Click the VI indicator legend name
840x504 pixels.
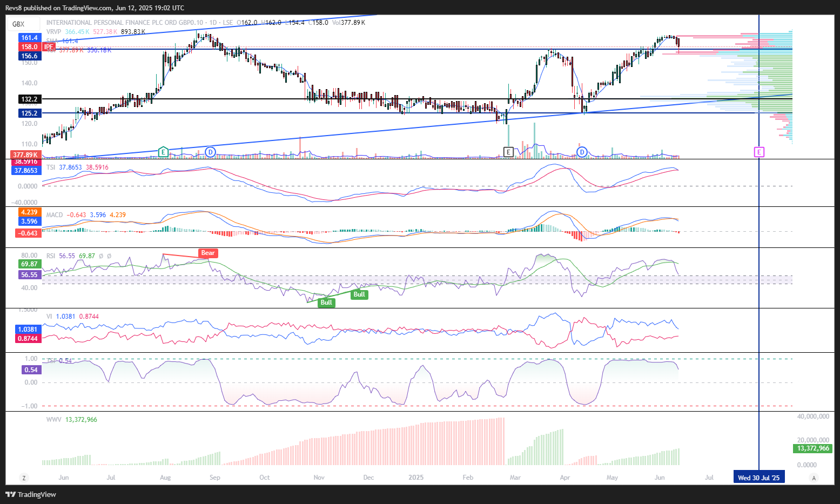click(x=49, y=317)
